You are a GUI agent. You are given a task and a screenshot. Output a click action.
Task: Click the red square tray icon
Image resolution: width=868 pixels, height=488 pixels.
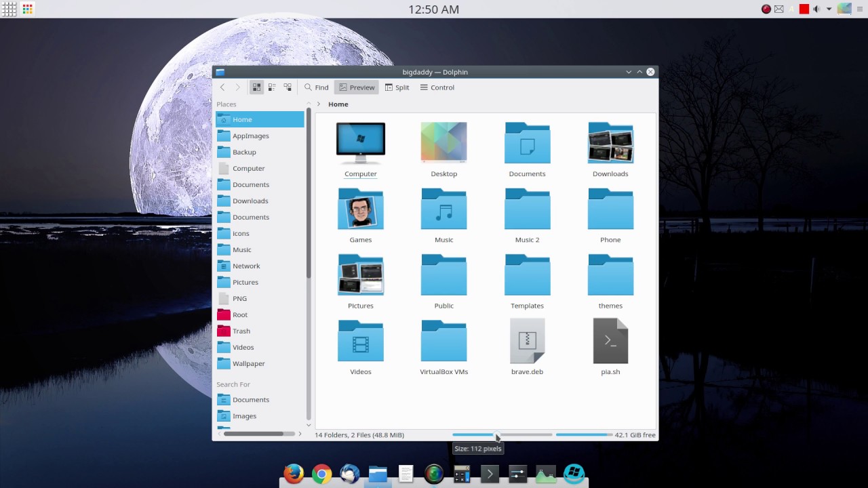click(804, 9)
